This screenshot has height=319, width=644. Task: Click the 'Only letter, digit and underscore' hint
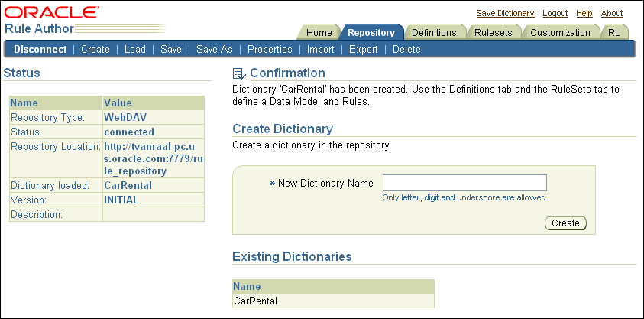click(x=464, y=197)
